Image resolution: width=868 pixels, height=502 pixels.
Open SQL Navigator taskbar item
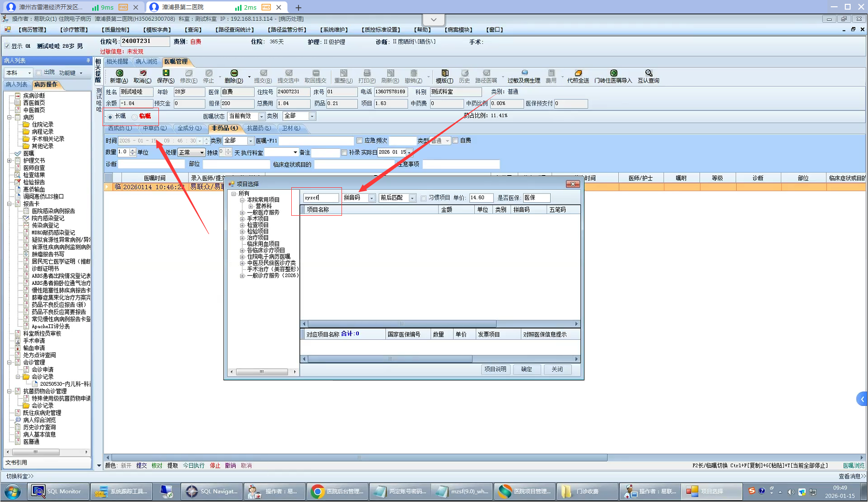coord(212,491)
